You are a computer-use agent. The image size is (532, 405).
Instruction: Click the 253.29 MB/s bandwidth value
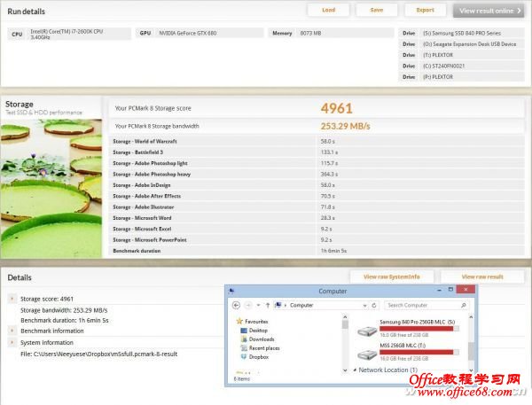(345, 126)
